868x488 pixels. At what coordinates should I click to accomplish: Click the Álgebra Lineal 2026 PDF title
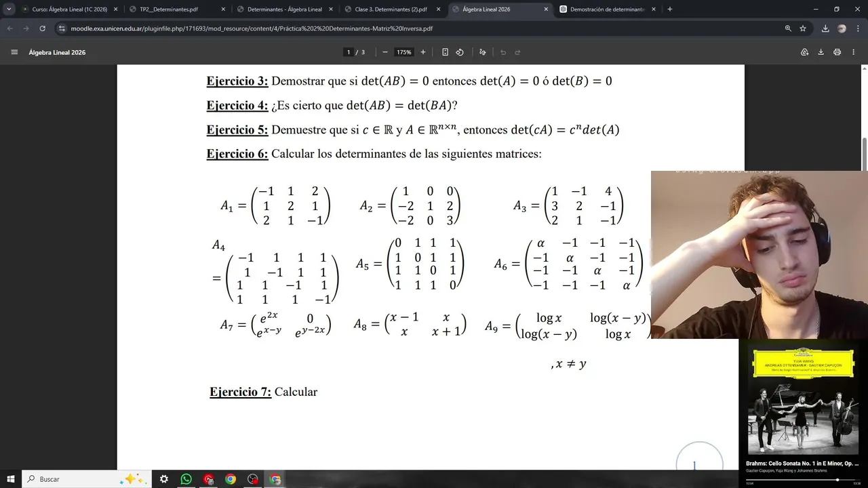click(x=57, y=52)
